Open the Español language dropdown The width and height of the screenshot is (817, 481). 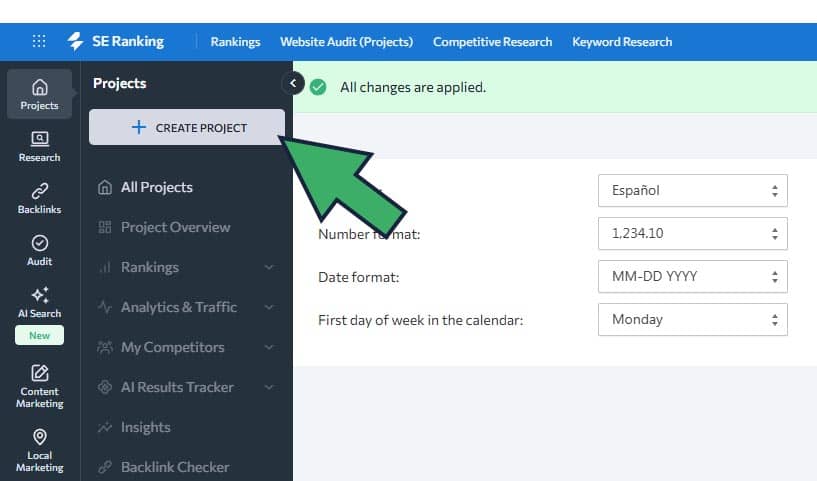click(x=692, y=191)
